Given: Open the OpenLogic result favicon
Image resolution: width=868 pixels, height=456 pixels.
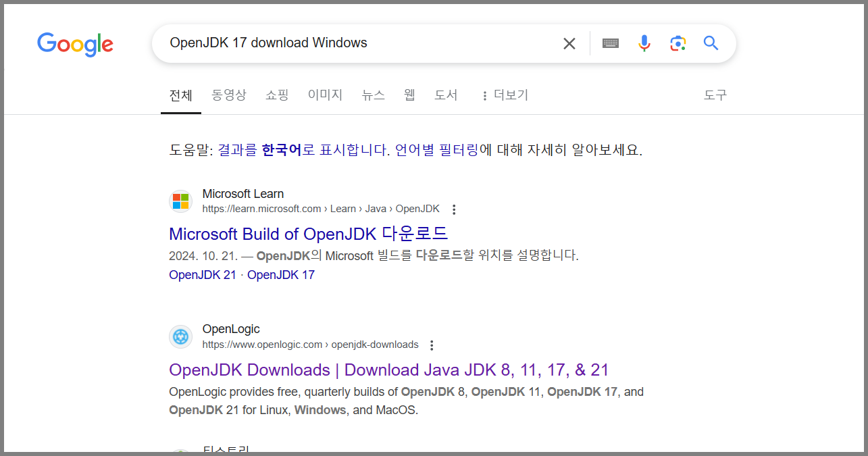Looking at the screenshot, I should coord(180,336).
